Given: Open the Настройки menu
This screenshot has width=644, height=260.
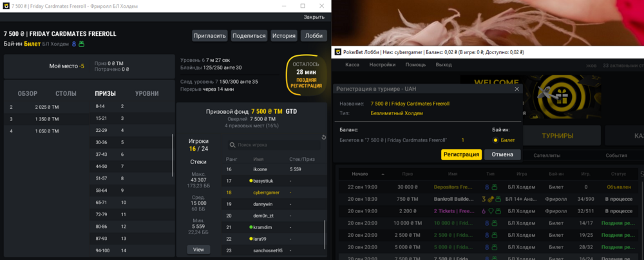Looking at the screenshot, I should 382,65.
